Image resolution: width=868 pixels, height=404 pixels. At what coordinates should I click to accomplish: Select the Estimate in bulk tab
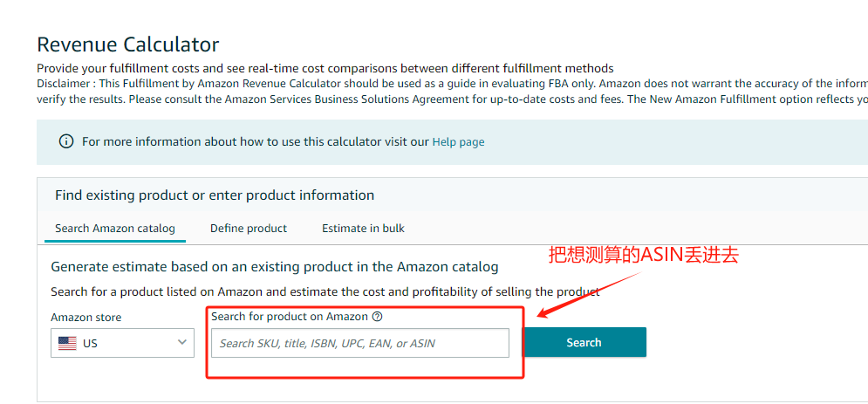(x=363, y=228)
